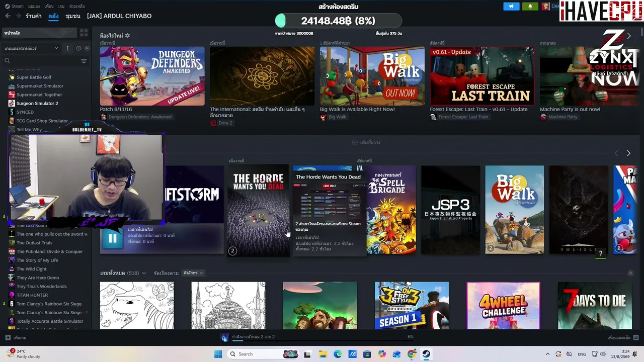
Task: Open The Horde Wants You Dead cover
Action: point(259,211)
